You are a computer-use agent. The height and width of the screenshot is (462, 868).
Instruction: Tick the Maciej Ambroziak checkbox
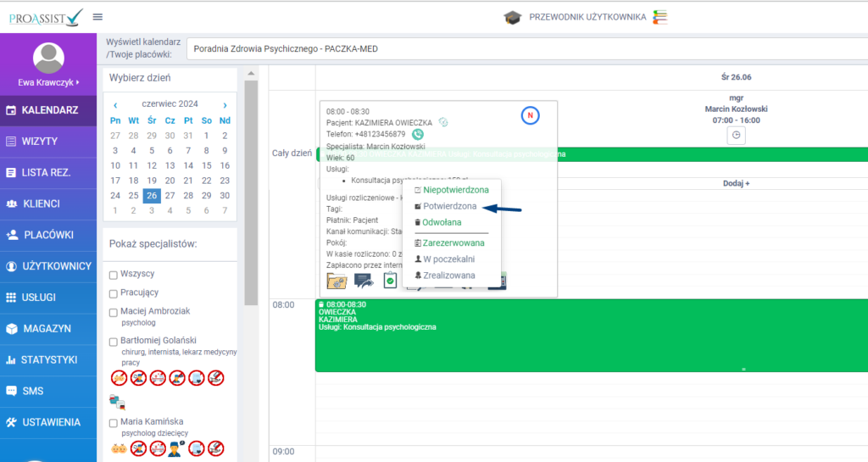pyautogui.click(x=114, y=312)
